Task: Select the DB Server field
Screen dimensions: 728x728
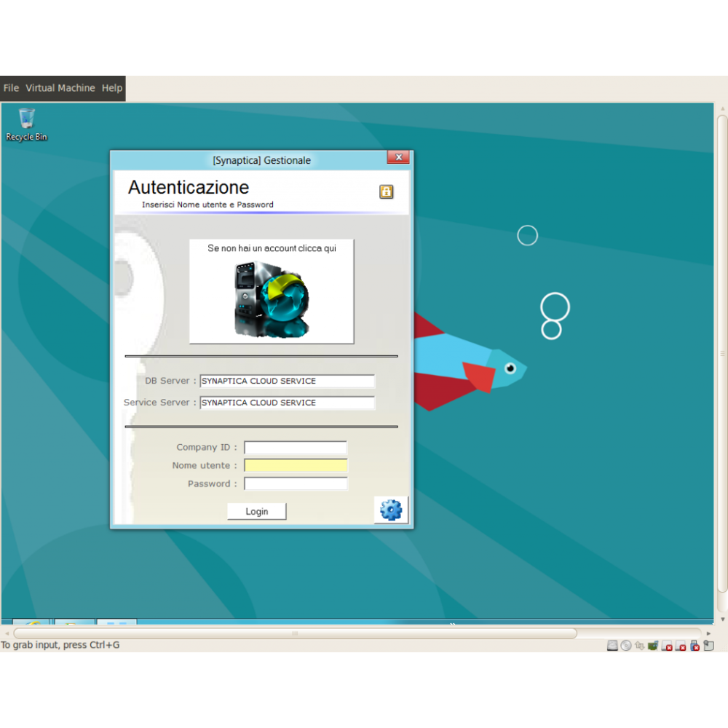Action: coord(287,381)
